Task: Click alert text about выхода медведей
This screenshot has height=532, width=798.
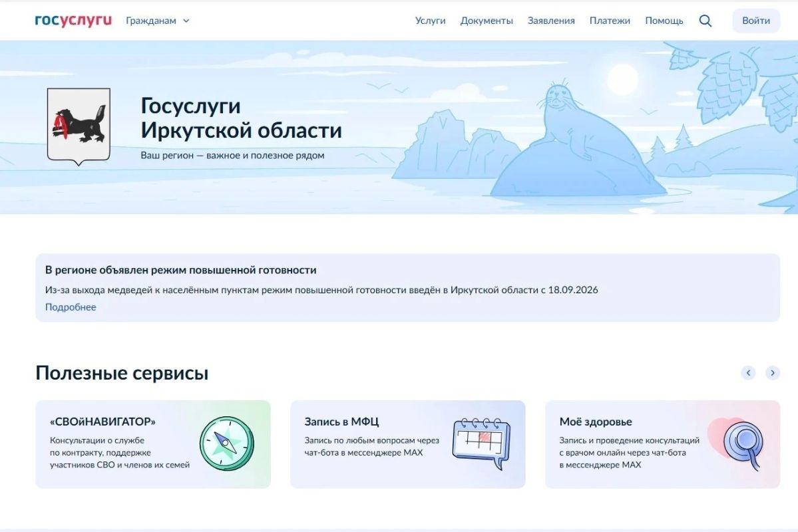Action: (321, 290)
